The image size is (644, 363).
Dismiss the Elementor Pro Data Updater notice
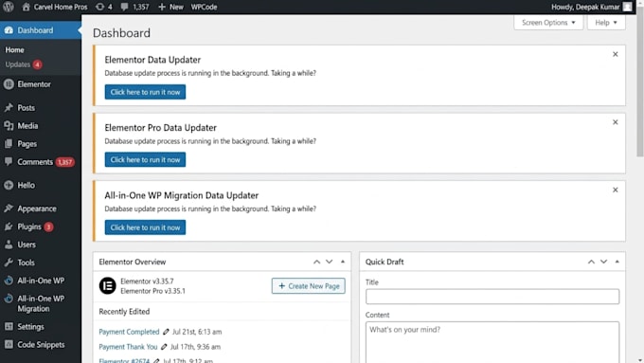click(x=616, y=122)
